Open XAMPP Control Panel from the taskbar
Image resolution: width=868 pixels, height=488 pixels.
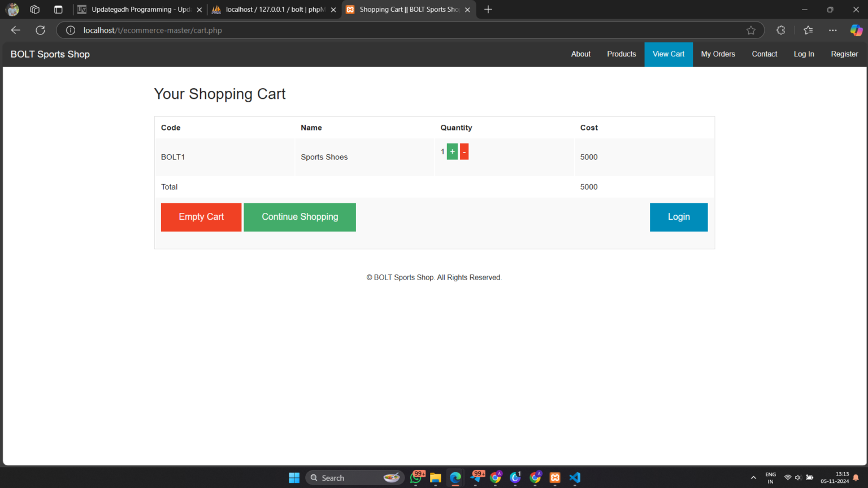[555, 478]
